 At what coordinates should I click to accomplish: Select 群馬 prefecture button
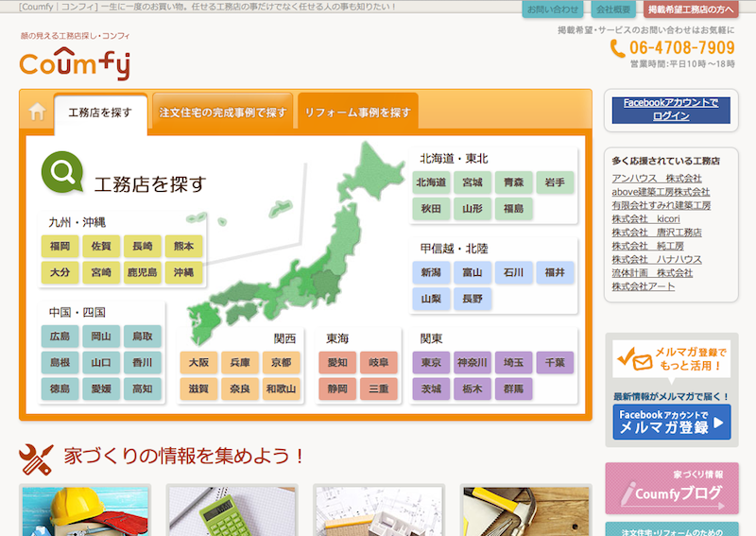tap(514, 389)
